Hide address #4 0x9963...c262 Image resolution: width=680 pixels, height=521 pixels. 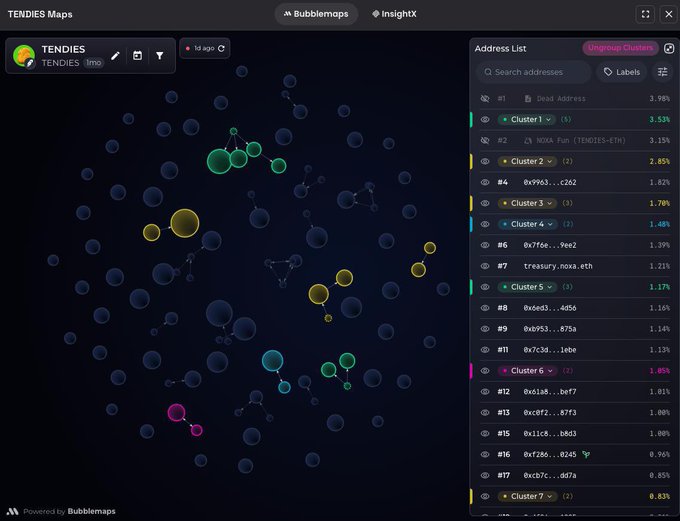click(x=485, y=182)
